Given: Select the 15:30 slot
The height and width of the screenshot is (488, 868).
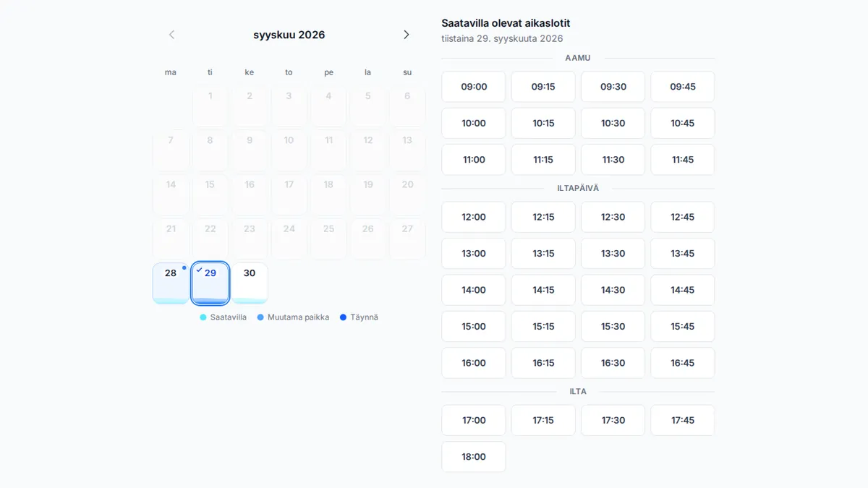Looking at the screenshot, I should 613,327.
